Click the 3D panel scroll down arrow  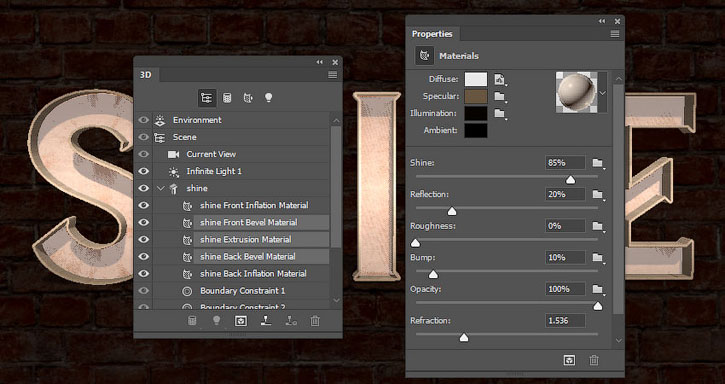[336, 300]
